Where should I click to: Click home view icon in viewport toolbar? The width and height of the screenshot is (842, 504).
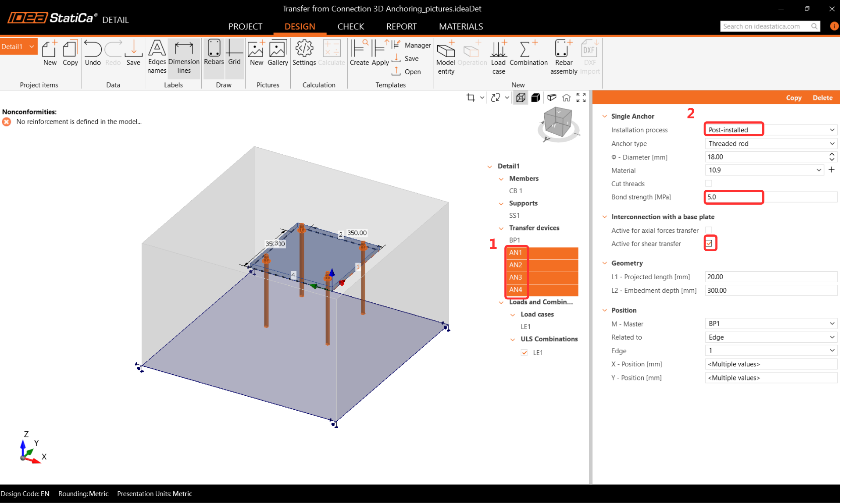[566, 98]
